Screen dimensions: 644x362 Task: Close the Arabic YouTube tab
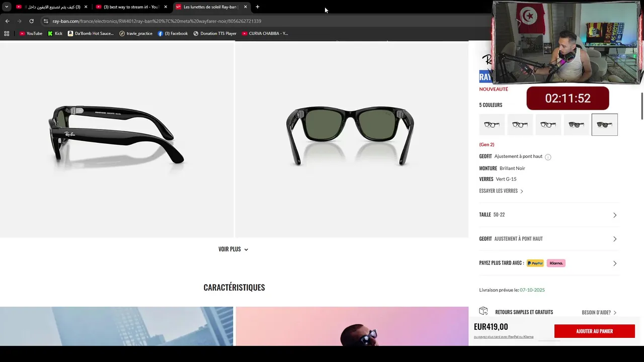pos(86,7)
